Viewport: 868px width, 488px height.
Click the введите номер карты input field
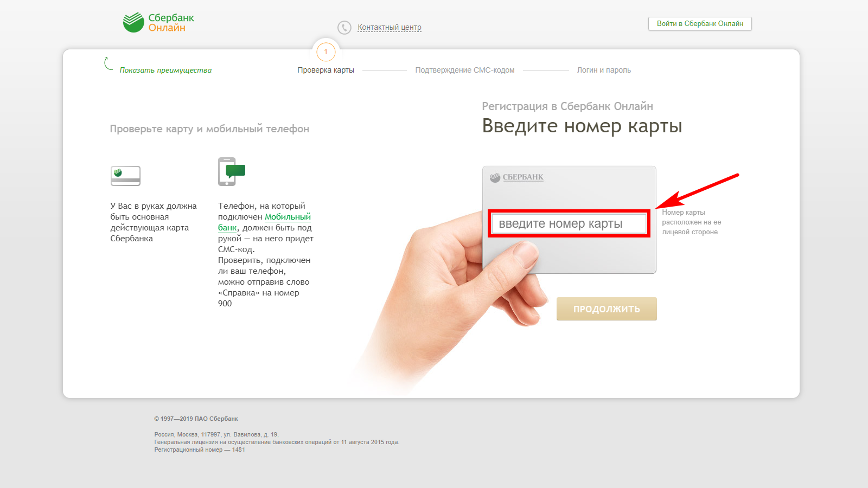[x=570, y=223]
